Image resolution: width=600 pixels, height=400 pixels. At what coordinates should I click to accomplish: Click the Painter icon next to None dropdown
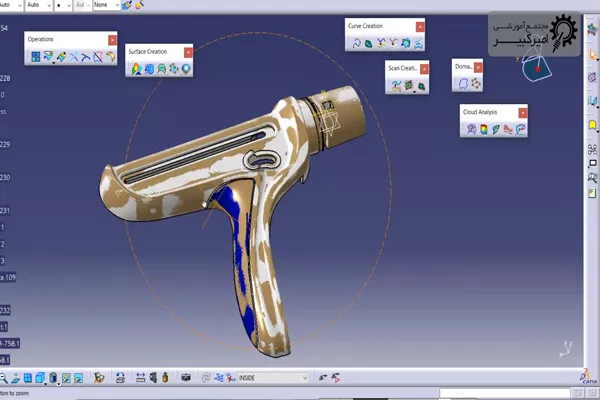tap(127, 5)
